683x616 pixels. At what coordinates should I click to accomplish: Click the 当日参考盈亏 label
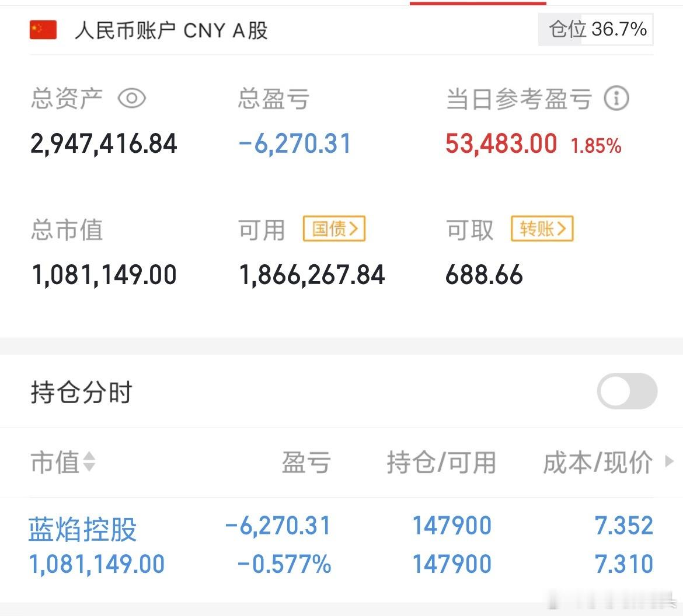click(519, 99)
